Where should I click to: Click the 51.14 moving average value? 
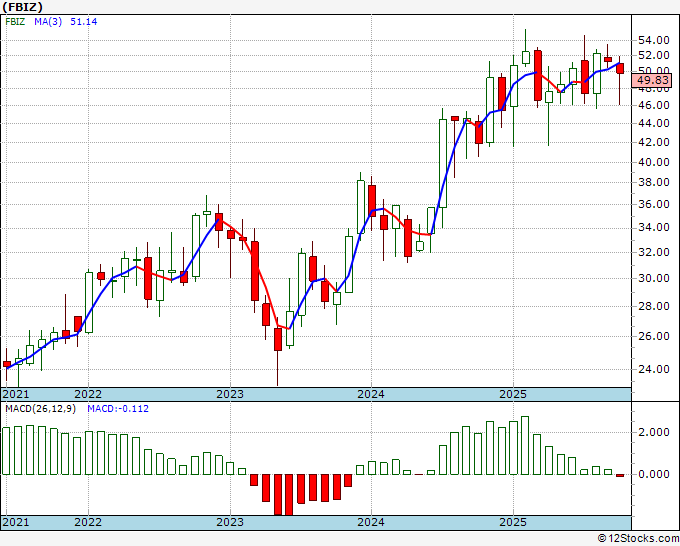[84, 21]
